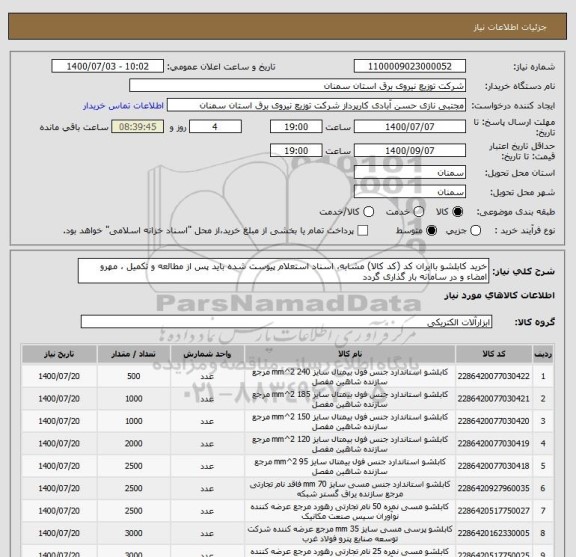Select the خدمت radio button
Screen dimensions: 576x557
pos(418,212)
